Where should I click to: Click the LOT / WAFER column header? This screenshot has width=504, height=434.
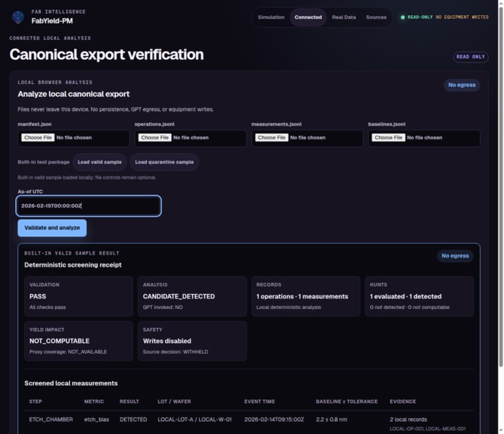(174, 401)
